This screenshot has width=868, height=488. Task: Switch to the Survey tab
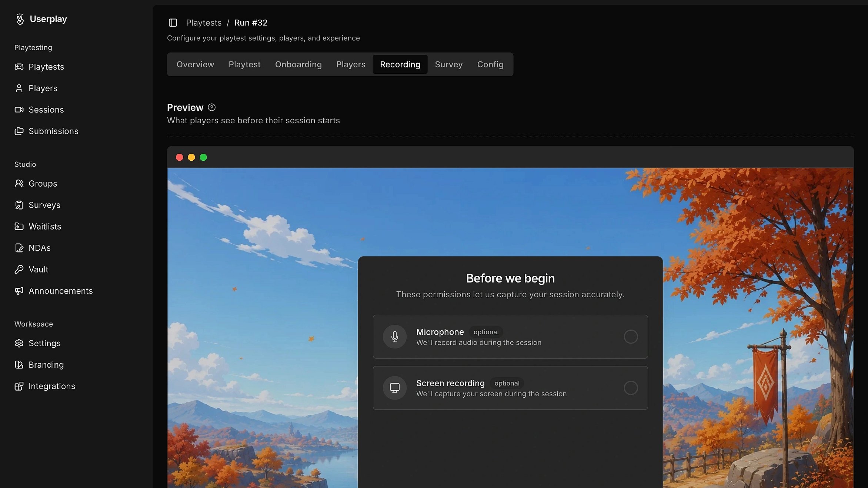pos(448,64)
